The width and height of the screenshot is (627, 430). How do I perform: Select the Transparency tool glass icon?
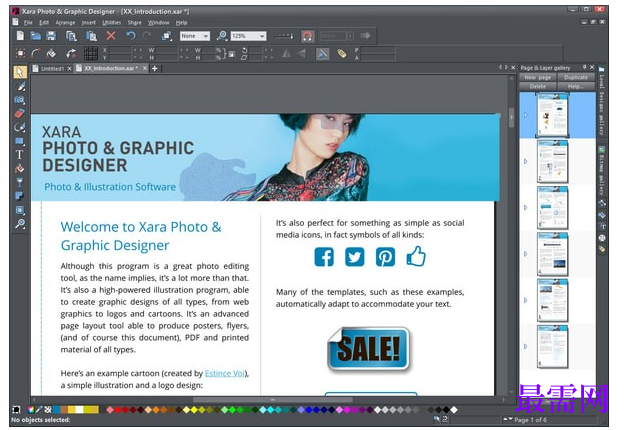coord(20,182)
